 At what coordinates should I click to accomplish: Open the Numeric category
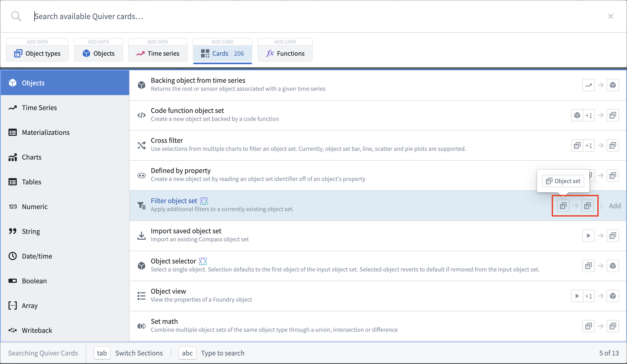(65, 206)
